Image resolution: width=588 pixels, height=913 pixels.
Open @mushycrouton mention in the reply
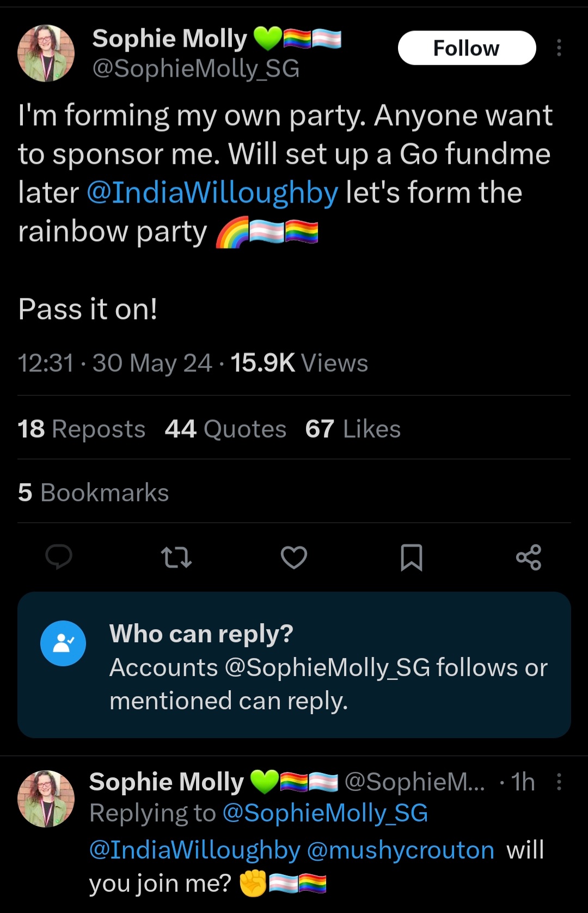click(x=401, y=850)
